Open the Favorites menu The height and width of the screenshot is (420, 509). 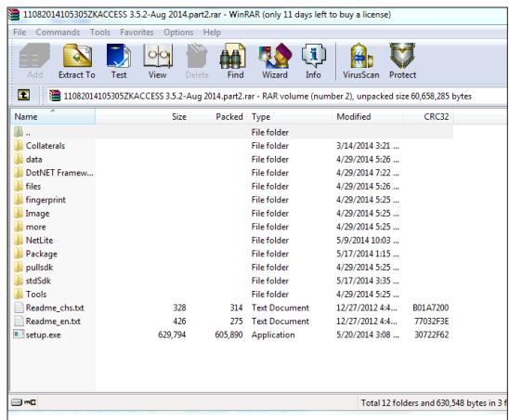[x=137, y=33]
